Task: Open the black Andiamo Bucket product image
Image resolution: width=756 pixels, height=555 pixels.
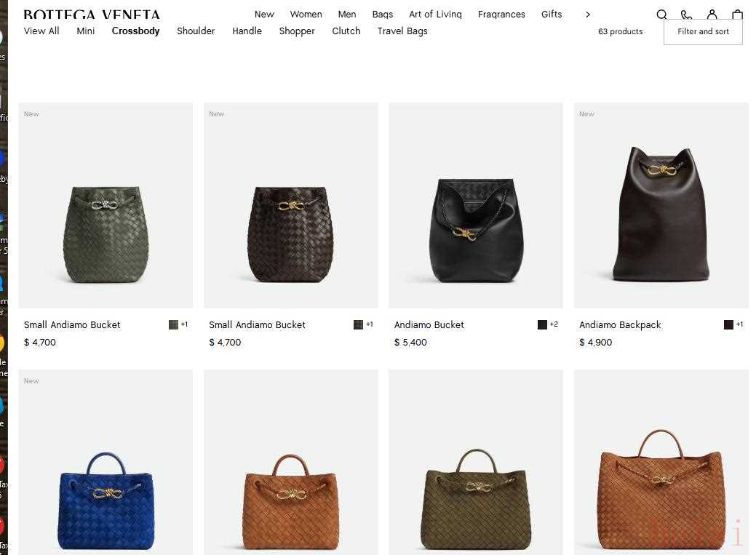Action: point(475,205)
